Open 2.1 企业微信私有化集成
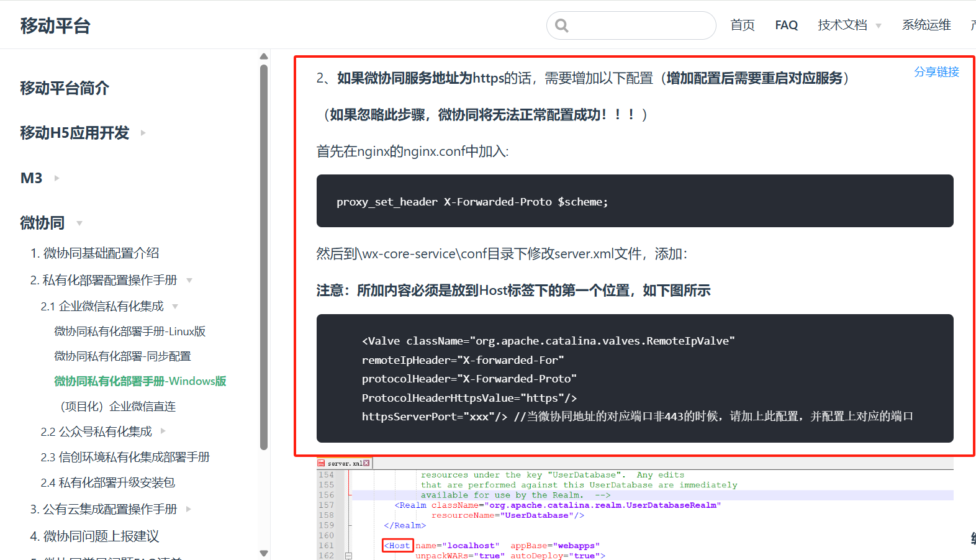 [x=102, y=306]
